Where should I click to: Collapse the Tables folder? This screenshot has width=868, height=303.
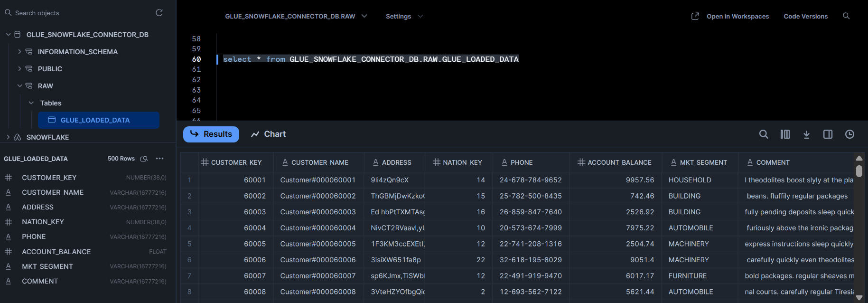coord(31,103)
